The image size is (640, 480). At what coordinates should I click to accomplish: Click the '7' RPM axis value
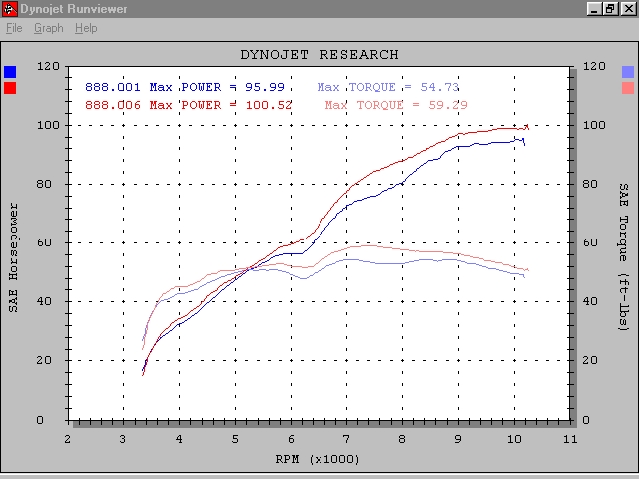[x=346, y=439]
